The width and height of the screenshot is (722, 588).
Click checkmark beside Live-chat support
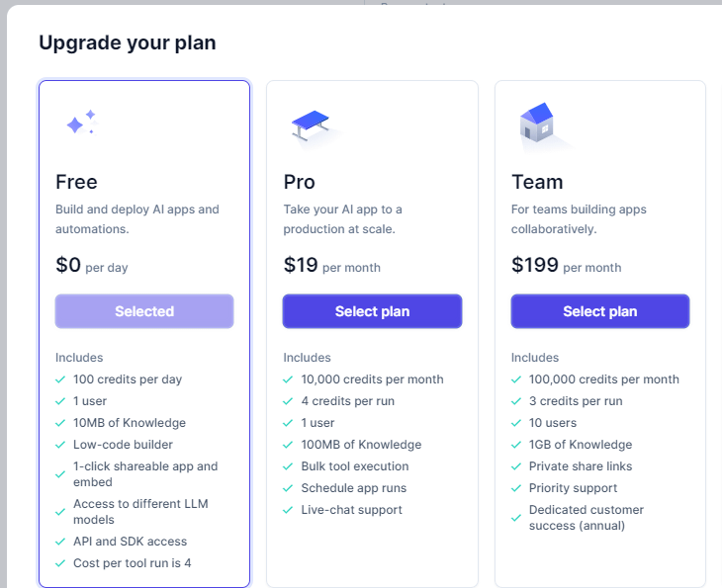click(x=289, y=510)
